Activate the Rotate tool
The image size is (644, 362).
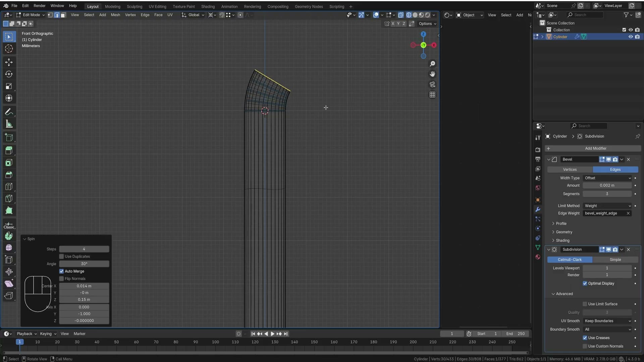(9, 74)
